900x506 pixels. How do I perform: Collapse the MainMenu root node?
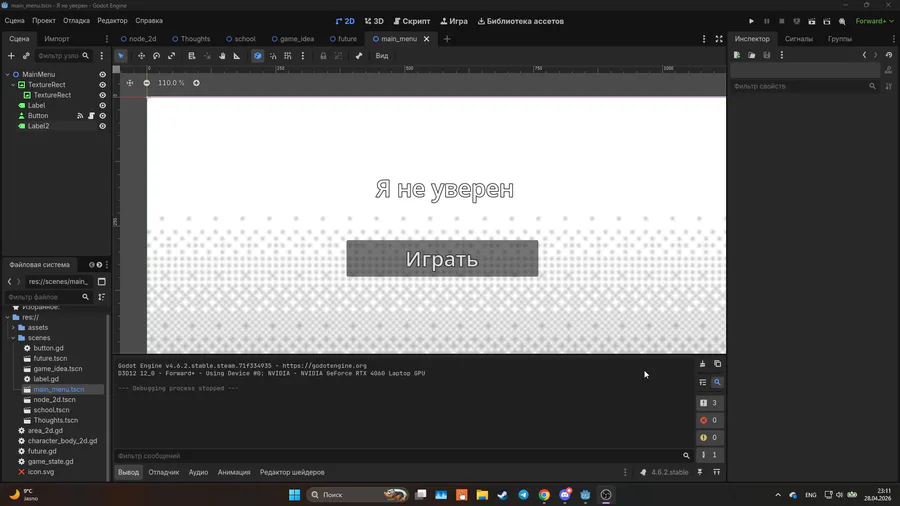(x=7, y=75)
